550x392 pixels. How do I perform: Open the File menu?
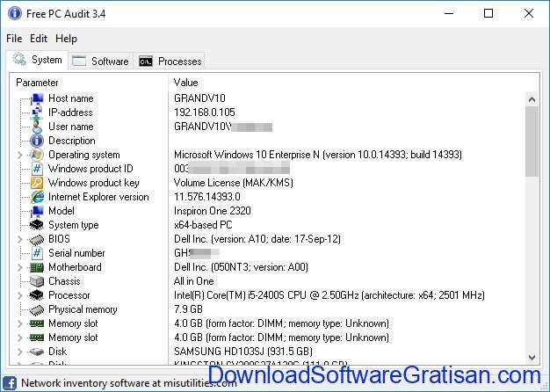click(x=14, y=39)
